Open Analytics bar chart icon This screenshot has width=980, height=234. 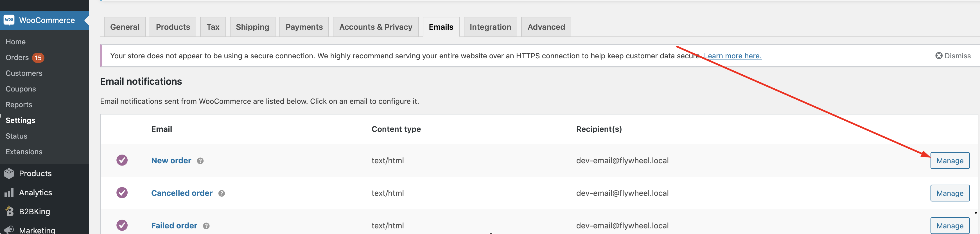coord(9,192)
